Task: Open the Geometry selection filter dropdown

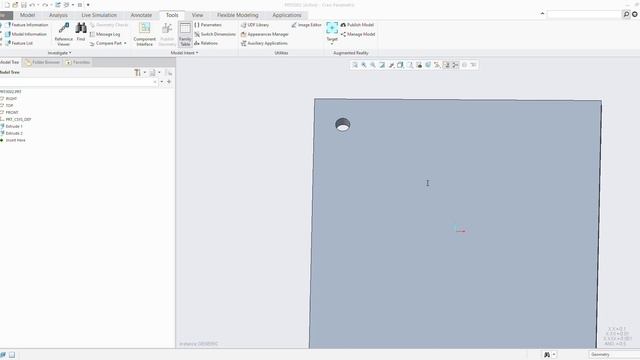Action: point(614,355)
